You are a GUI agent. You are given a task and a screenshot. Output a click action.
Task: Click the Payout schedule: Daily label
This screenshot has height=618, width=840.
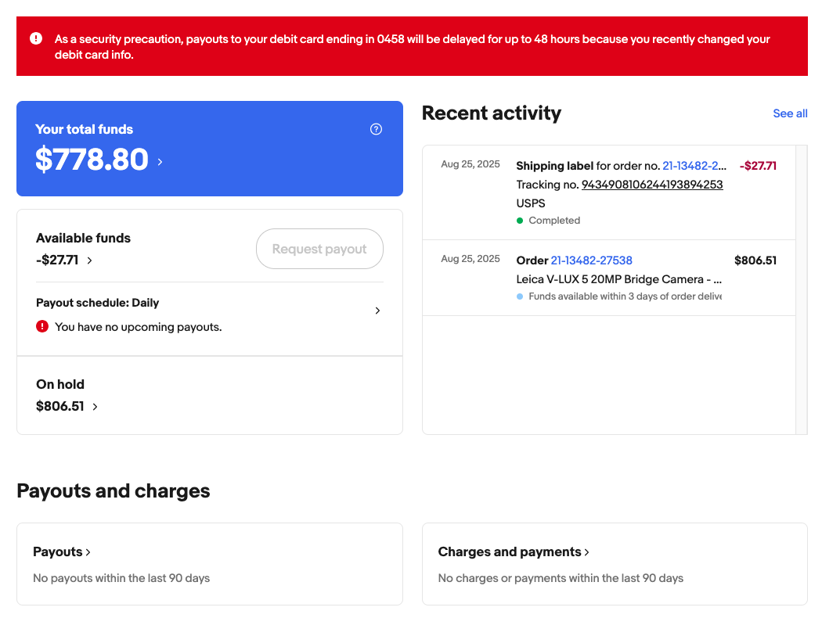point(97,303)
